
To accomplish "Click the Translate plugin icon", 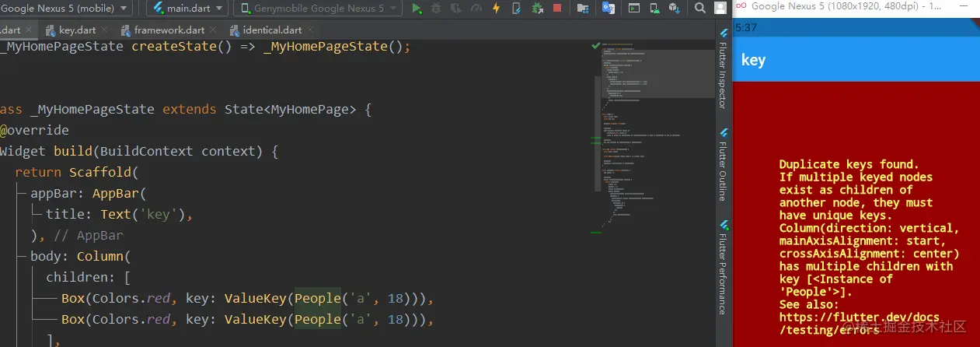I will point(609,9).
